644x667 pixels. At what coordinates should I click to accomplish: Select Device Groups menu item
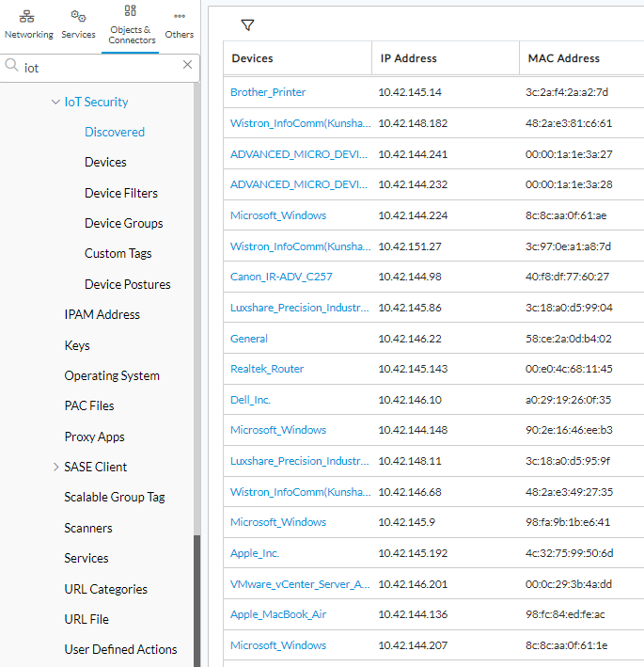[124, 223]
